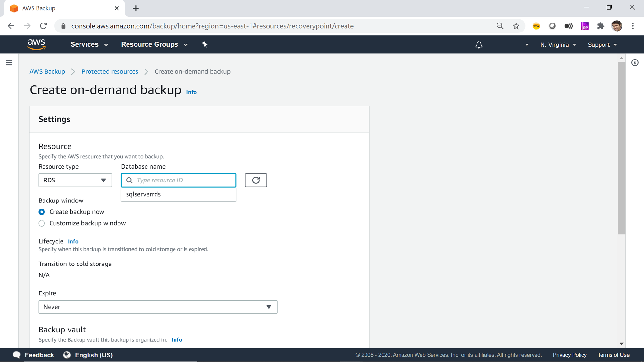The image size is (644, 362).
Task: Bookmark this page with star icon
Action: coord(516,26)
